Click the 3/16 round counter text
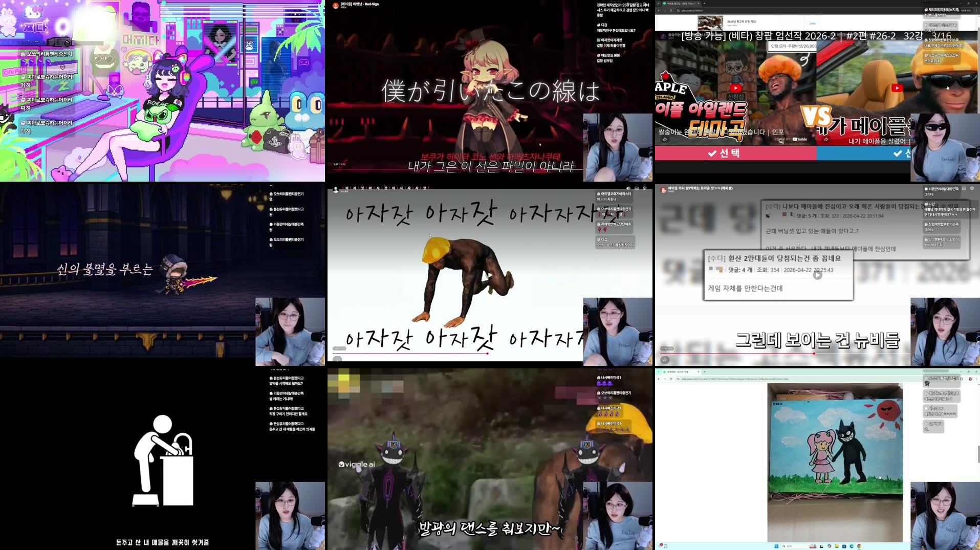This screenshot has width=980, height=550. pyautogui.click(x=942, y=36)
